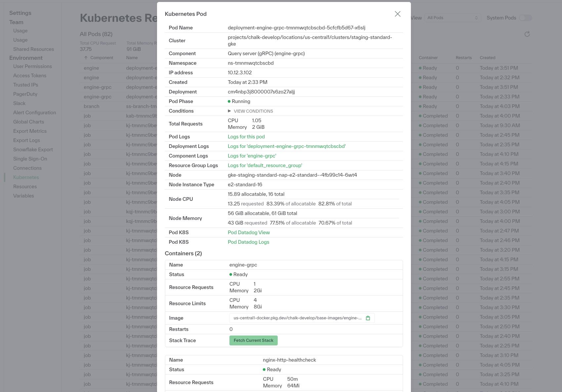Click the Fetch Current Stack button
Viewport: 562px width, 392px height.
[x=253, y=340]
